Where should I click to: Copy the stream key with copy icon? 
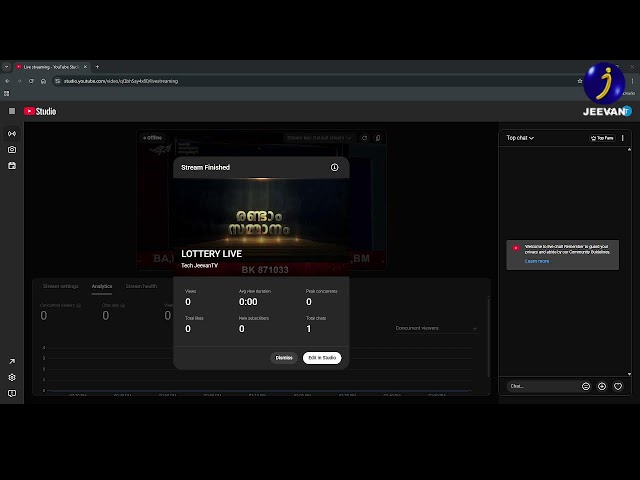click(378, 138)
